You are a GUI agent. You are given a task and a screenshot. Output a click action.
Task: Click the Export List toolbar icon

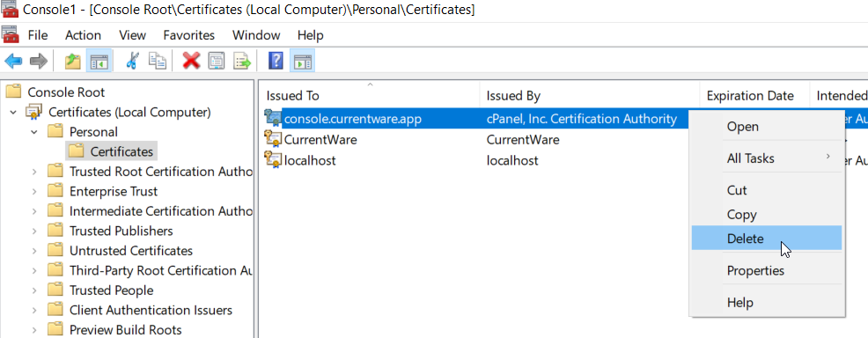point(242,61)
